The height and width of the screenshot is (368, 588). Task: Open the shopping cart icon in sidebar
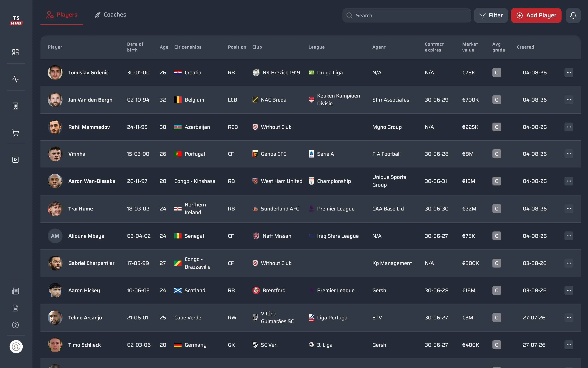tap(15, 133)
